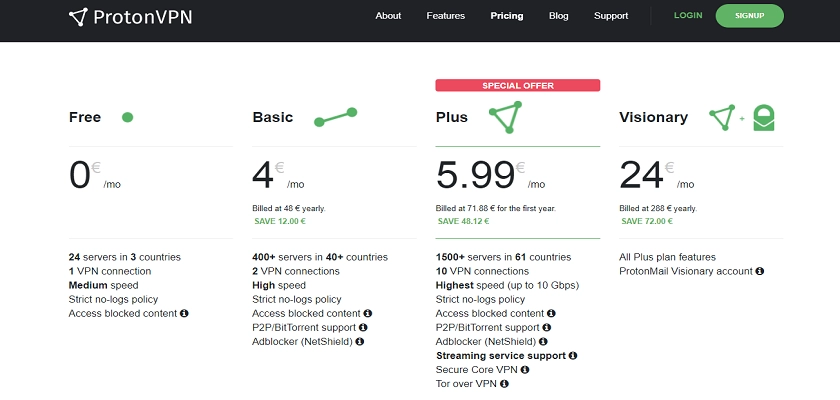The width and height of the screenshot is (840, 400).
Task: Click 'High speed' in Basic plan
Action: pyautogui.click(x=279, y=285)
